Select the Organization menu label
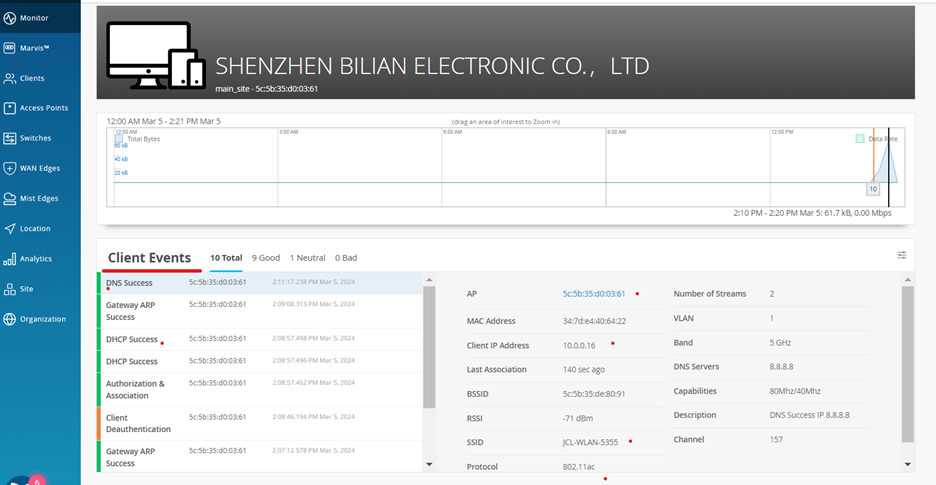Screen dimensions: 936x485 coord(43,319)
